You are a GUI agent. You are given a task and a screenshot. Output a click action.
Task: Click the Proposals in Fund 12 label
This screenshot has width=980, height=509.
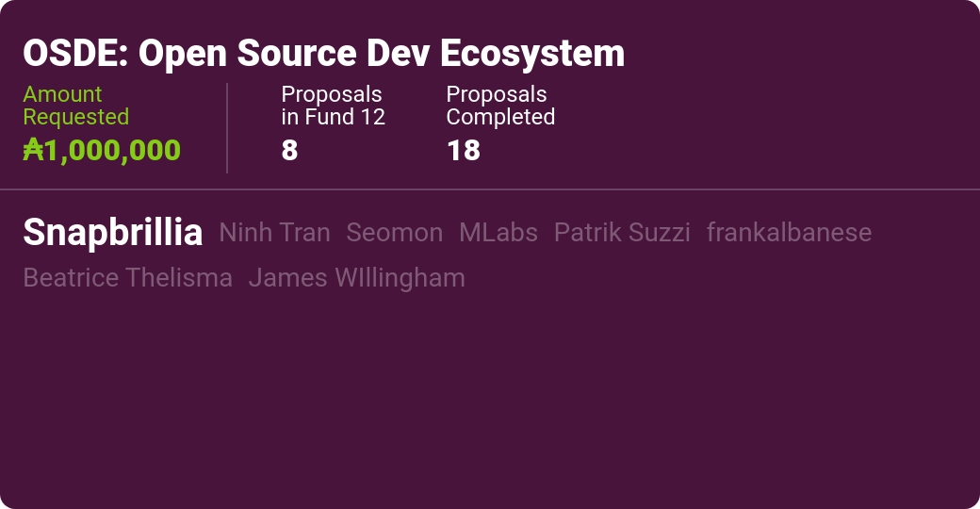click(x=334, y=105)
